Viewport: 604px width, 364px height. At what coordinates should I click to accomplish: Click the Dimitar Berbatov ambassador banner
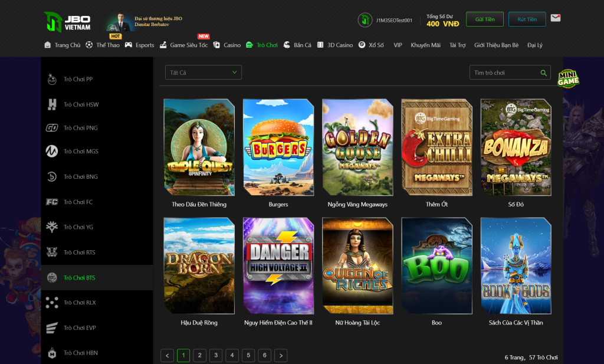pyautogui.click(x=144, y=22)
